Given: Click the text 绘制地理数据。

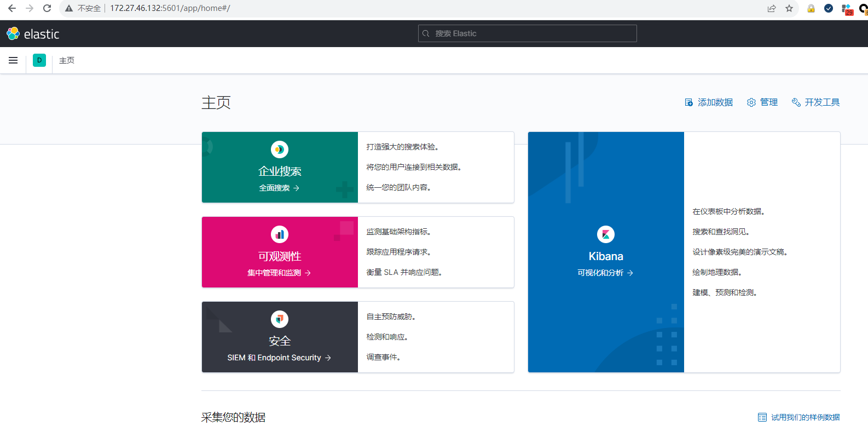Looking at the screenshot, I should click(717, 272).
